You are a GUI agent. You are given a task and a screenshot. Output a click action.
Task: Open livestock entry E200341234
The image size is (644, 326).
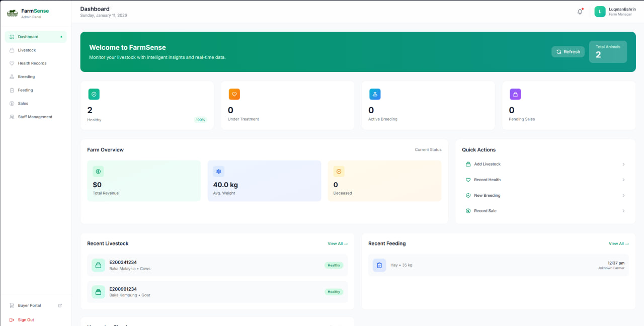coord(216,265)
